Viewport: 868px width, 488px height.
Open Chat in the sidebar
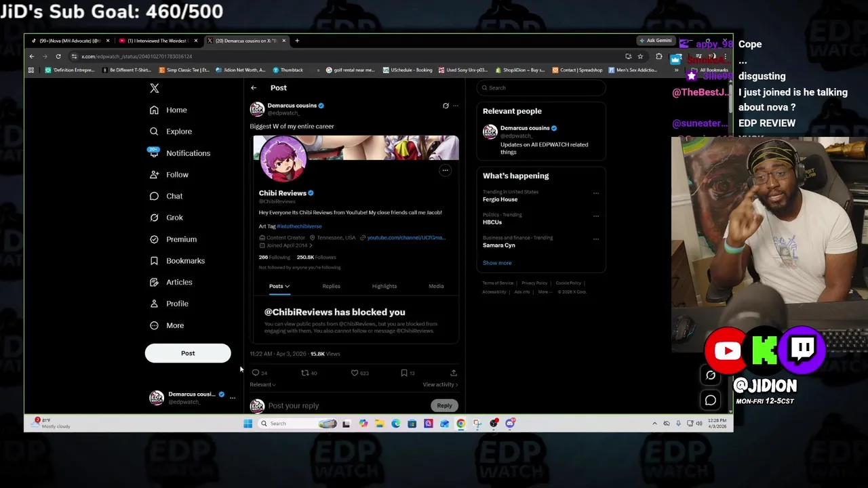(166, 196)
